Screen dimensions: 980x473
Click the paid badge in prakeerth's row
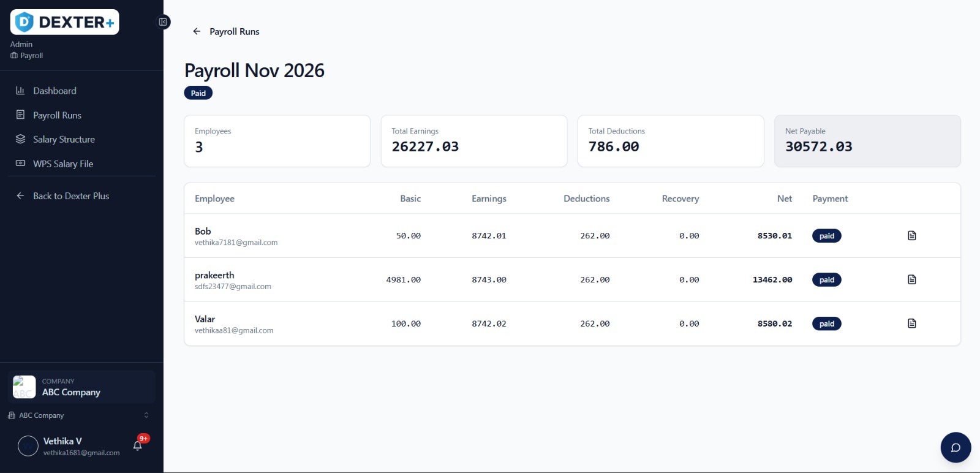[x=827, y=280]
